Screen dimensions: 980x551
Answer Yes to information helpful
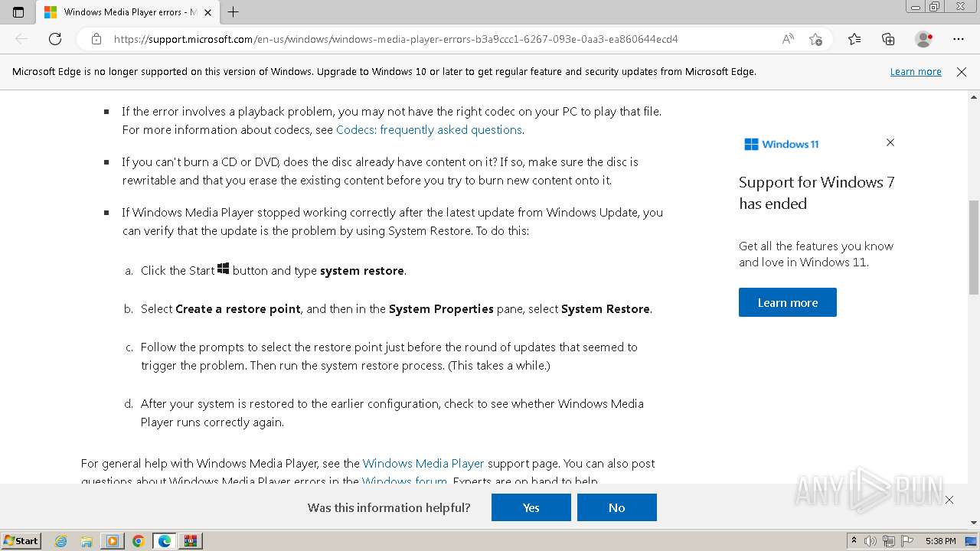[x=531, y=507]
